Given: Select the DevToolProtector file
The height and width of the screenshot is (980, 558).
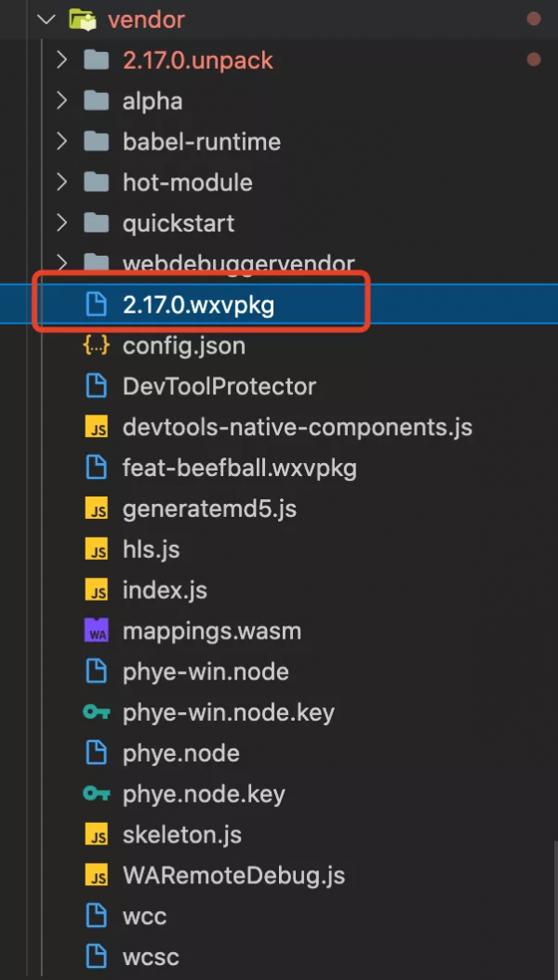Looking at the screenshot, I should tap(219, 387).
